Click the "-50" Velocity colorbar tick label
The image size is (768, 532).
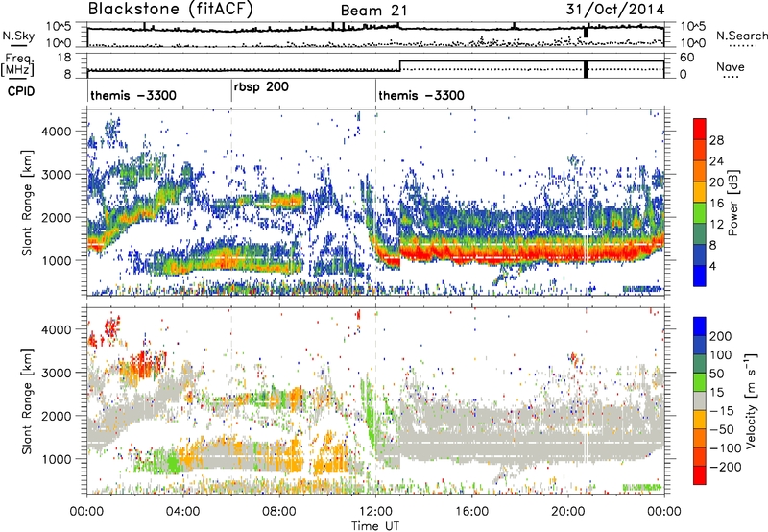[722, 429]
